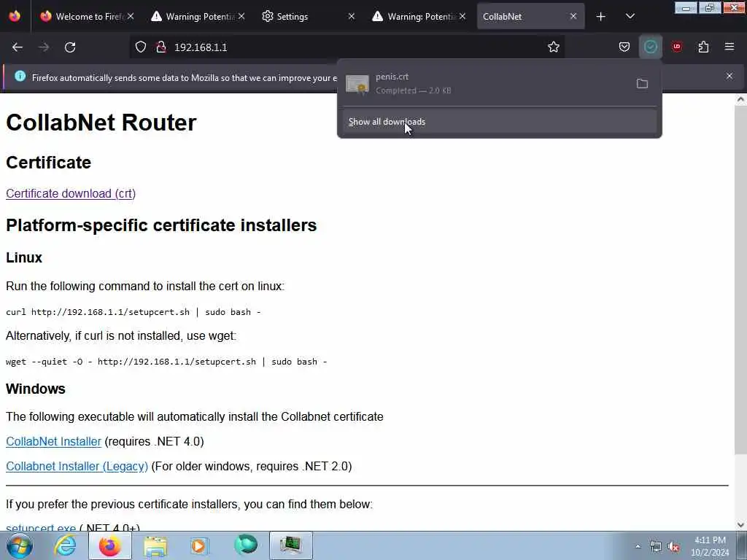This screenshot has width=747, height=560.
Task: Click the wget setupcert.sh command text
Action: [x=167, y=362]
